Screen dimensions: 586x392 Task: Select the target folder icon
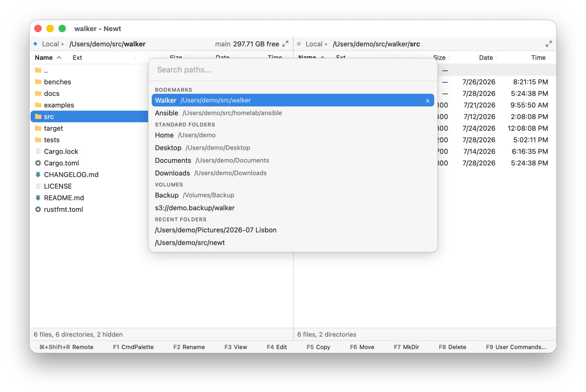point(38,128)
